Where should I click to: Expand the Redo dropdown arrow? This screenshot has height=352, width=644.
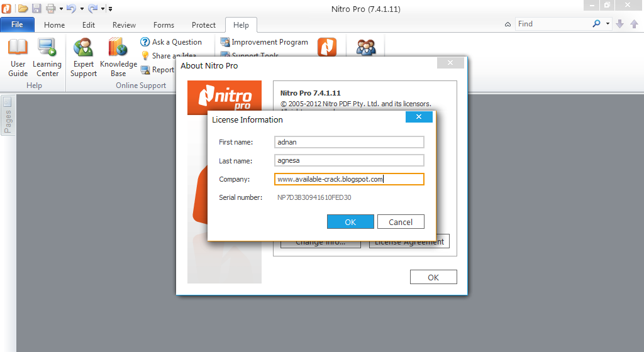tap(103, 9)
